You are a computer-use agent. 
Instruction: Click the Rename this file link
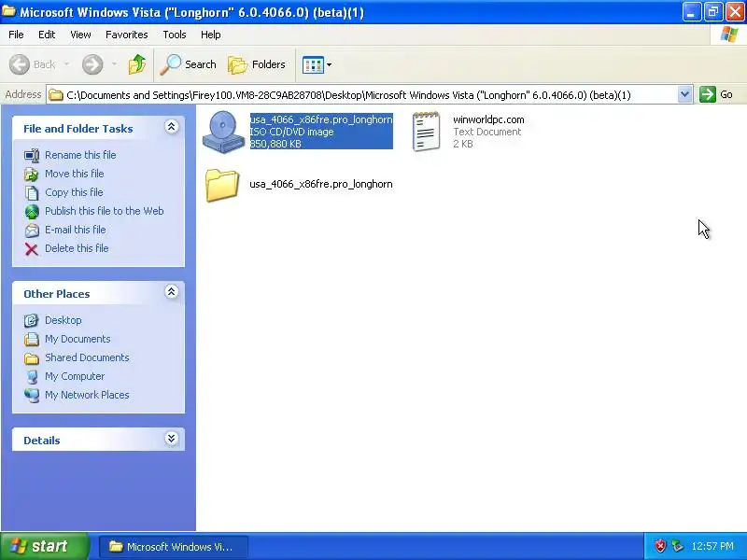click(x=80, y=155)
